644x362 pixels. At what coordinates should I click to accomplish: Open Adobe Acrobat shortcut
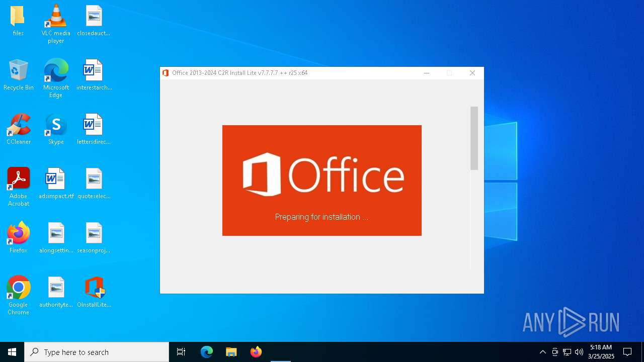point(18,187)
